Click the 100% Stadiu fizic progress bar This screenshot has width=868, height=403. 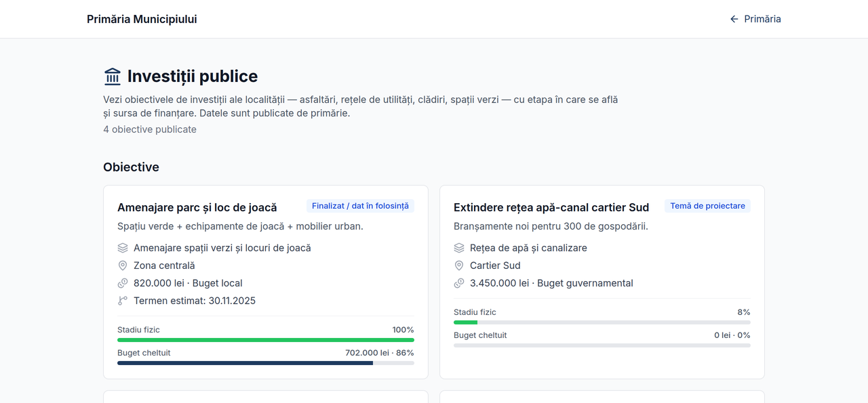click(266, 340)
